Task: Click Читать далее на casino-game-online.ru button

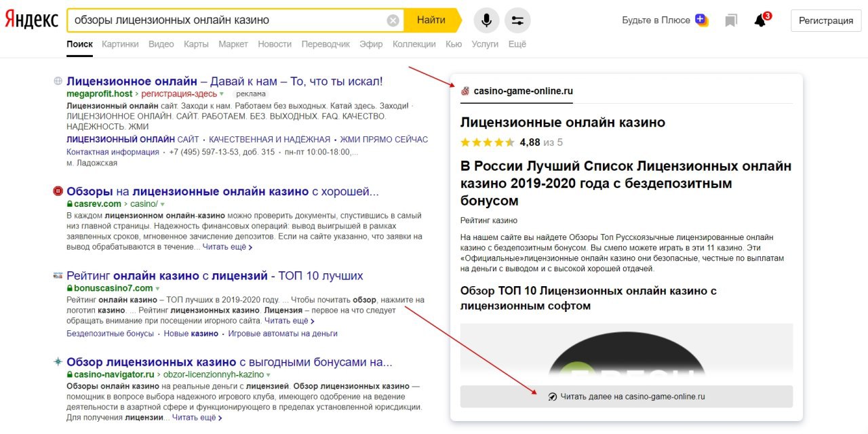Action: pyautogui.click(x=626, y=397)
